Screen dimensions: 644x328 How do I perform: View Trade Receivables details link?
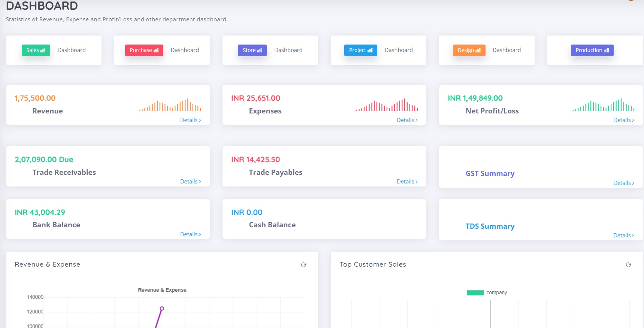[190, 182]
